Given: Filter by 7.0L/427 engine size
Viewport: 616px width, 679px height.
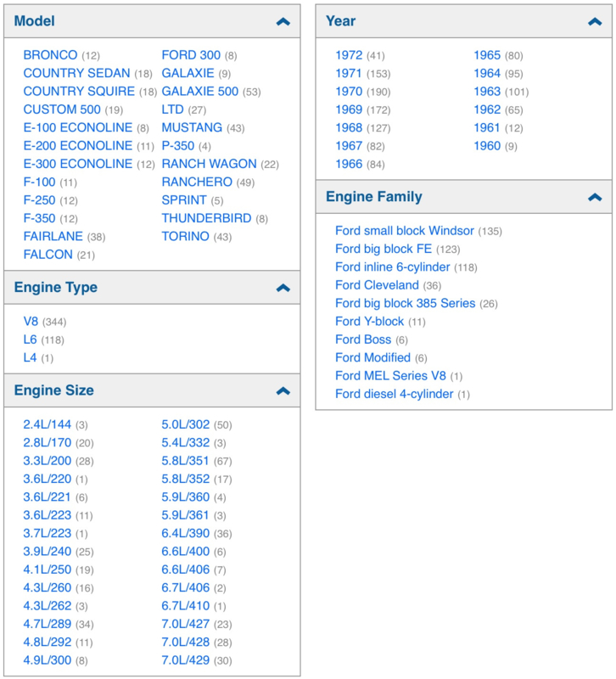Looking at the screenshot, I should point(186,624).
